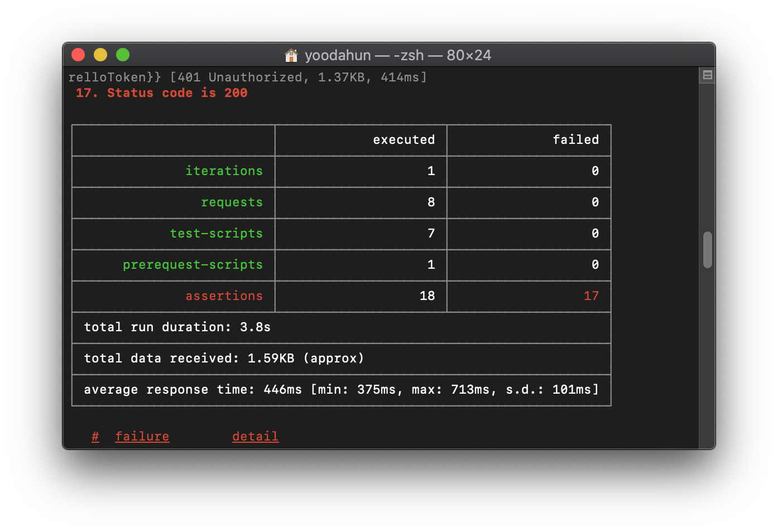Select the Status code is 200 failure message

(161, 93)
